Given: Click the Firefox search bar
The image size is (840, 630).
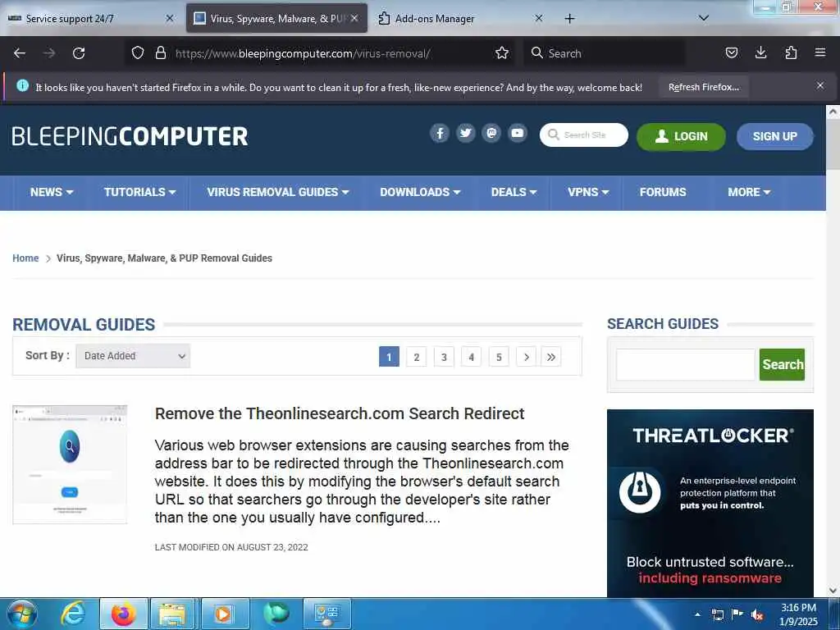Looking at the screenshot, I should [x=604, y=53].
